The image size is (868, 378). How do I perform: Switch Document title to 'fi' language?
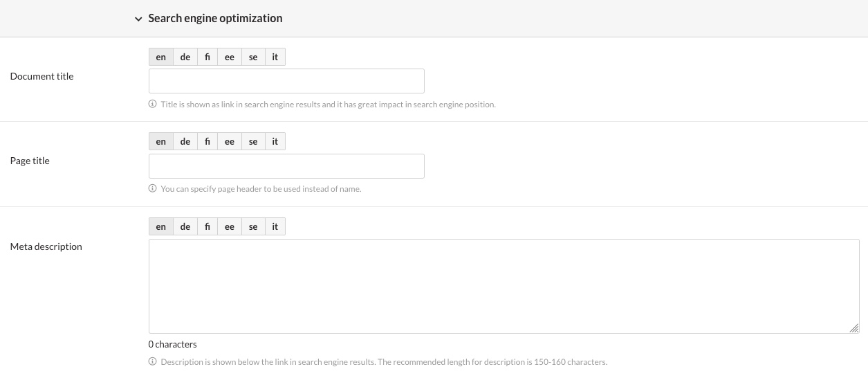207,57
